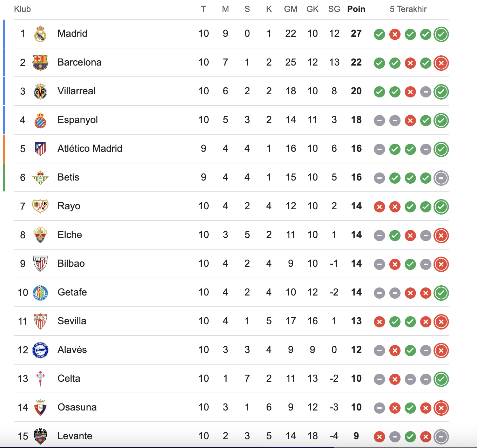Click the SG column header
Viewport: 477px width, 448px height.
coord(334,9)
